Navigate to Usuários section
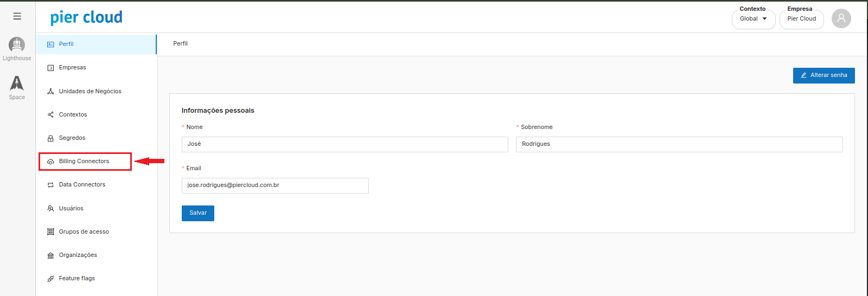 tap(71, 209)
